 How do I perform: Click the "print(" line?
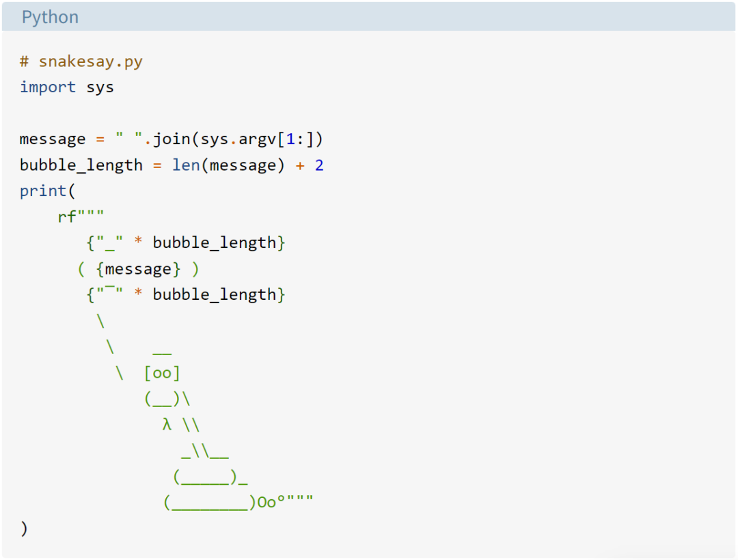[47, 191]
